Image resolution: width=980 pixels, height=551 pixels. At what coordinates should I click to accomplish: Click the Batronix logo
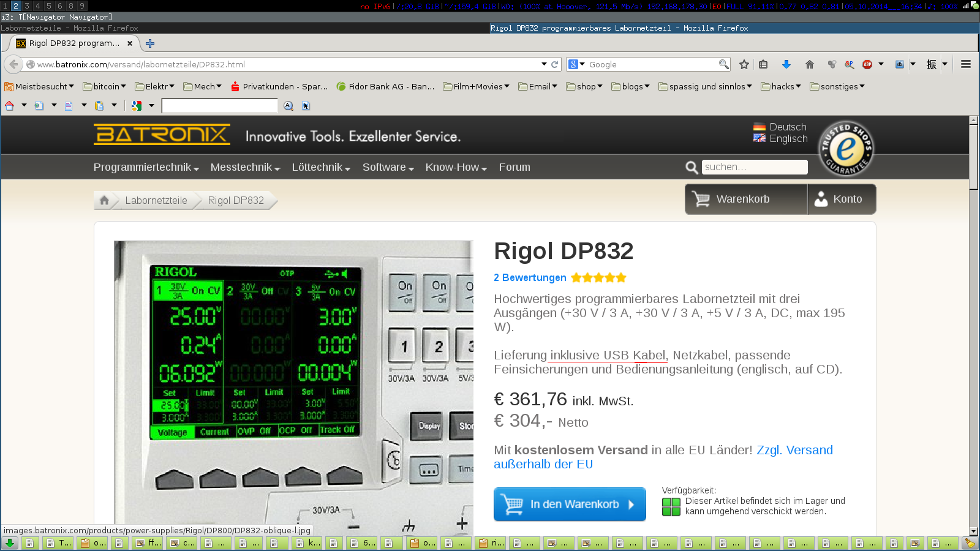pos(162,135)
